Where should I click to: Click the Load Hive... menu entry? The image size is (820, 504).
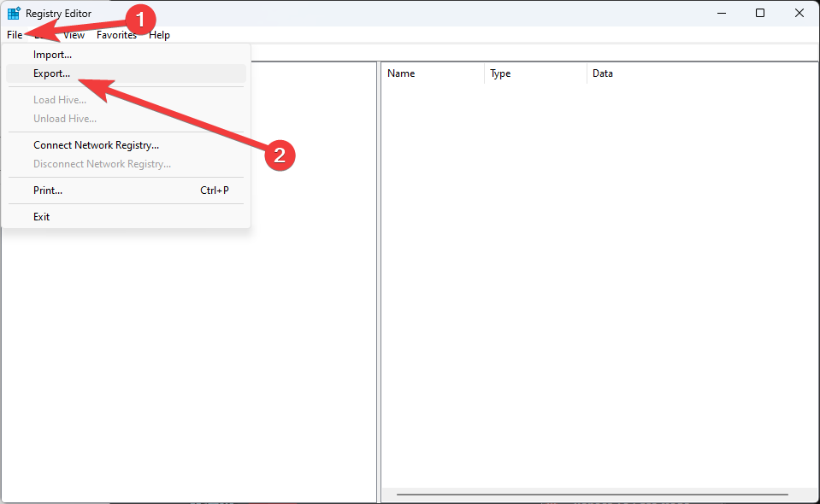point(59,100)
